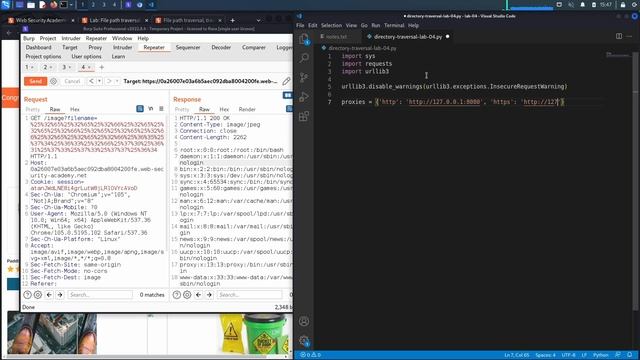Click Request search help question icon
This screenshot has height=360, width=640.
[x=27, y=295]
